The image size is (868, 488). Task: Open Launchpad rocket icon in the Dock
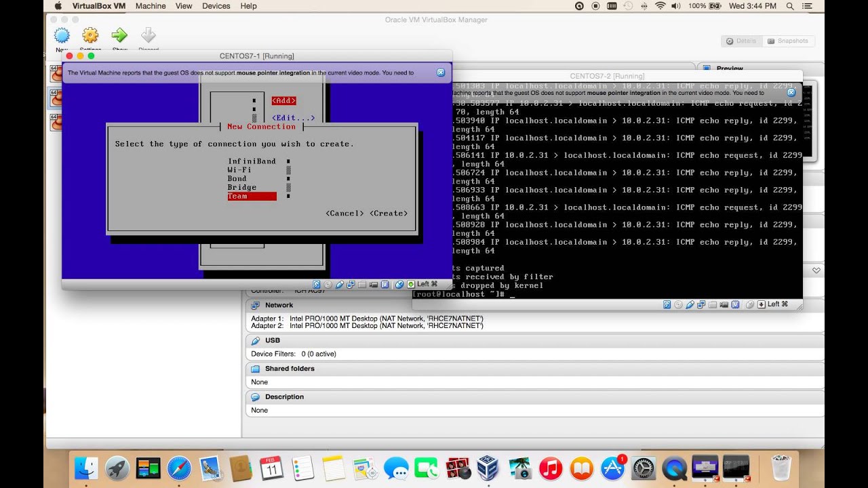(x=117, y=468)
